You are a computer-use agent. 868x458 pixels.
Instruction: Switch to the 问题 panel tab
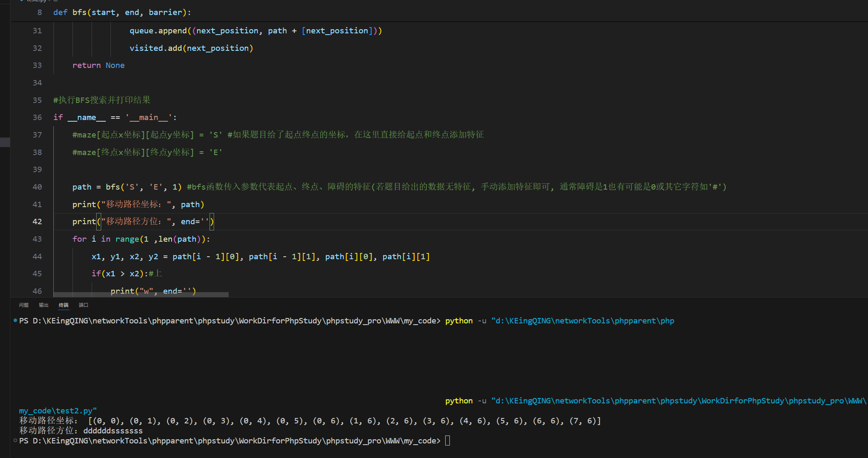[x=24, y=305]
